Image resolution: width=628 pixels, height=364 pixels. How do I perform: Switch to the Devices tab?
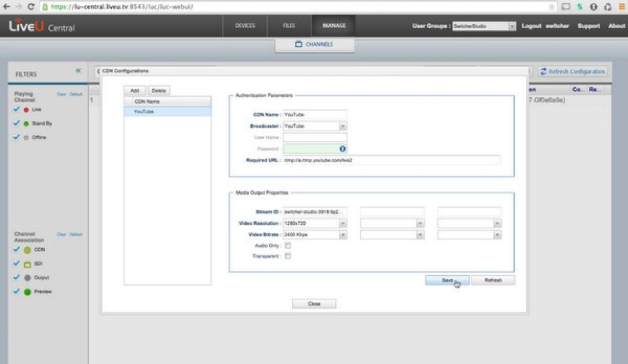245,25
